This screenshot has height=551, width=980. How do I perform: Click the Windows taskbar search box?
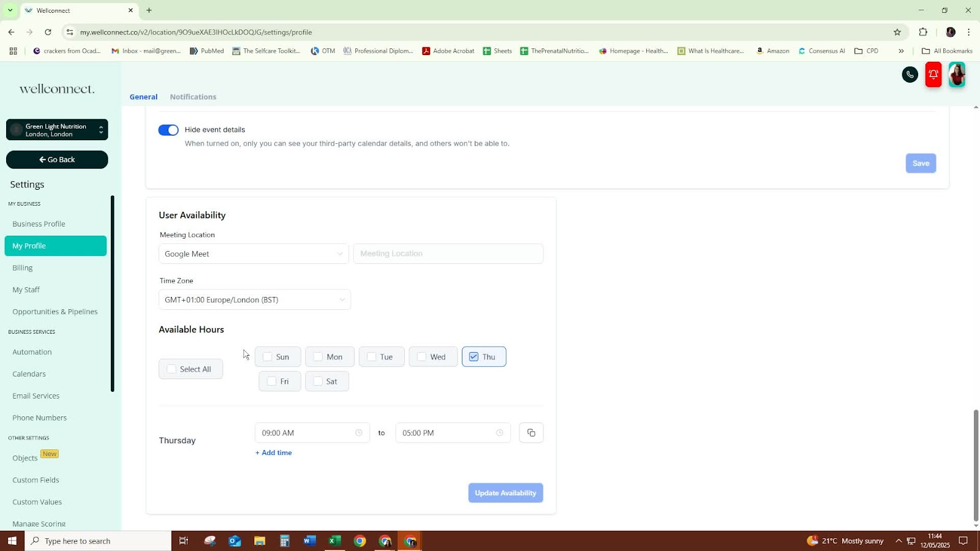(98, 541)
